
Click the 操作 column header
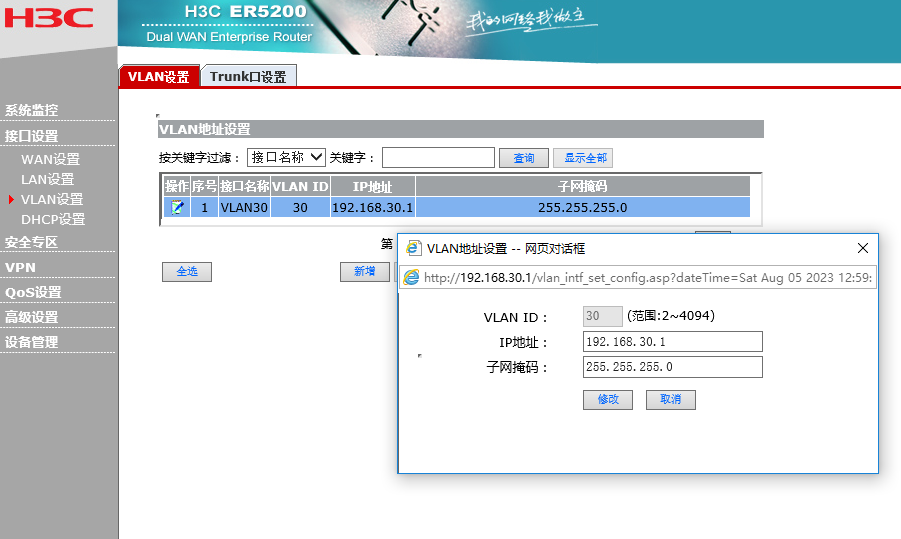point(176,186)
